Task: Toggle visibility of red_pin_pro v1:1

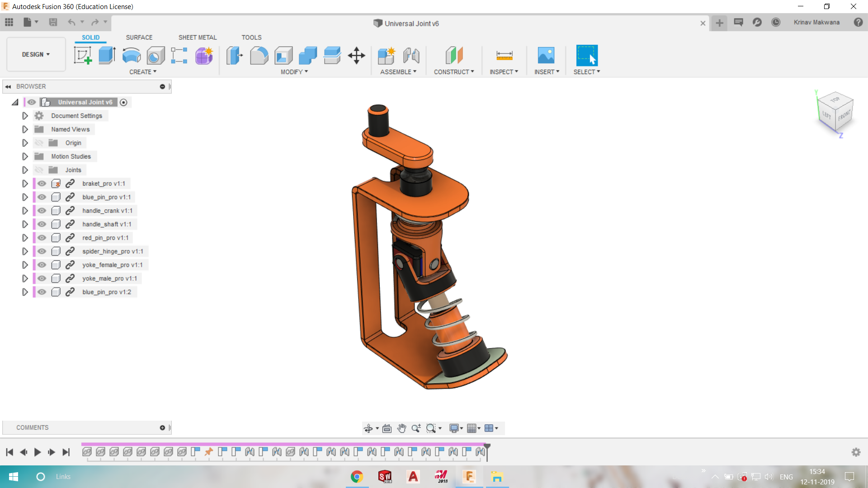Action: pos(42,238)
